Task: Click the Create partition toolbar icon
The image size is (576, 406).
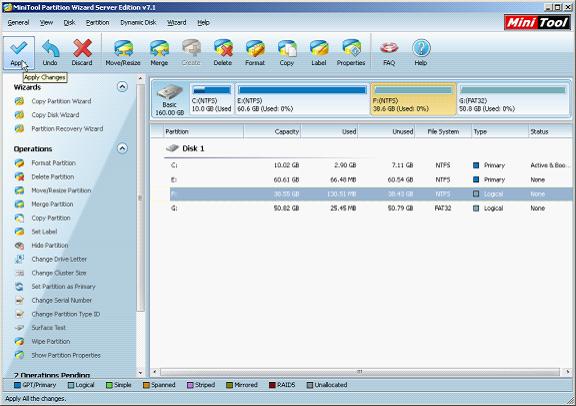Action: click(191, 52)
